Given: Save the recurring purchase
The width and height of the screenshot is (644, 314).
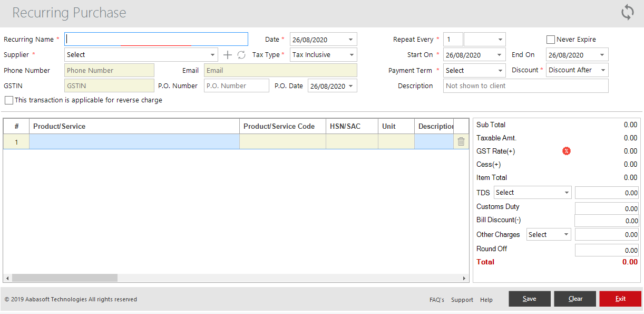Looking at the screenshot, I should tap(529, 299).
